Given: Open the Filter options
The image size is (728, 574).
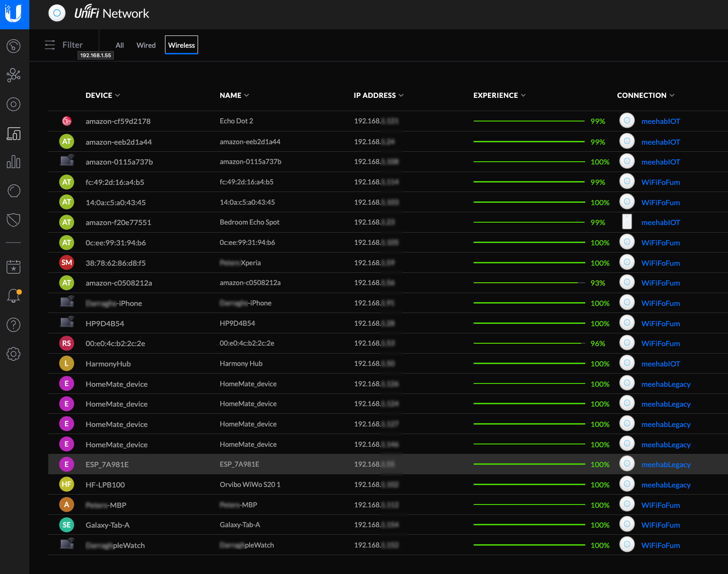Looking at the screenshot, I should coord(65,44).
